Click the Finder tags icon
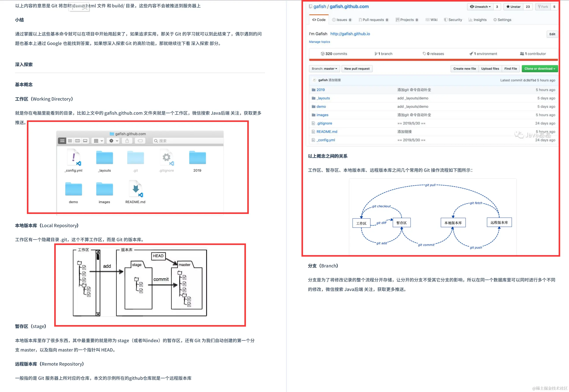The height and width of the screenshot is (392, 569). tap(140, 141)
